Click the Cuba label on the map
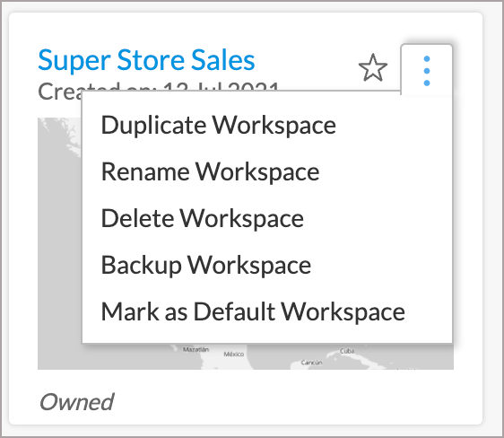Screen dimensions: 504x438 347,351
